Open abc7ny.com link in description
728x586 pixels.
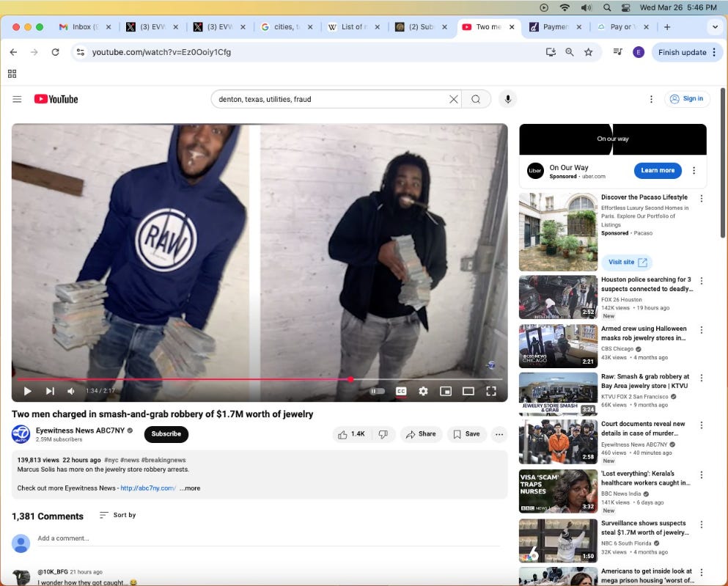(148, 488)
